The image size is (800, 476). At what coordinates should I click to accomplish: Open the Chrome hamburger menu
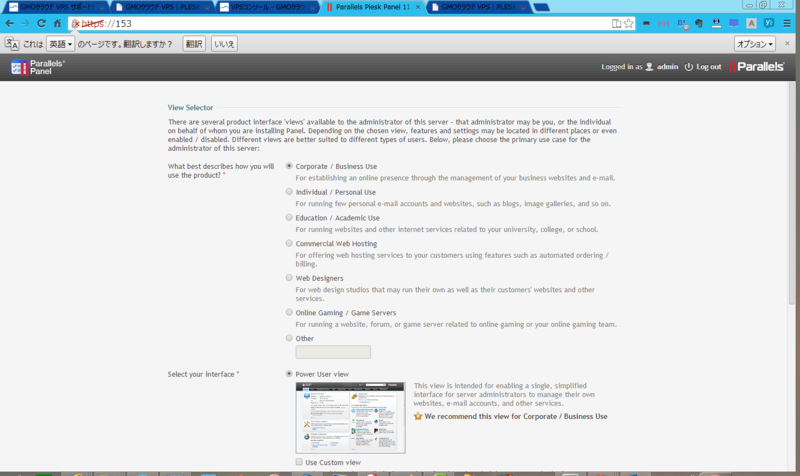point(787,23)
